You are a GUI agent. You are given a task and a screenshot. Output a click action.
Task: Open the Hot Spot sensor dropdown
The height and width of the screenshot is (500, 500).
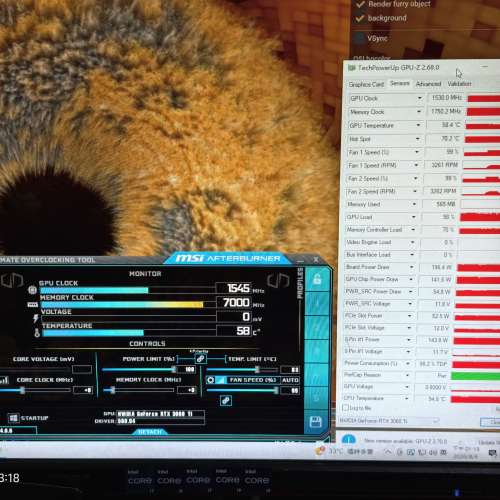click(418, 139)
